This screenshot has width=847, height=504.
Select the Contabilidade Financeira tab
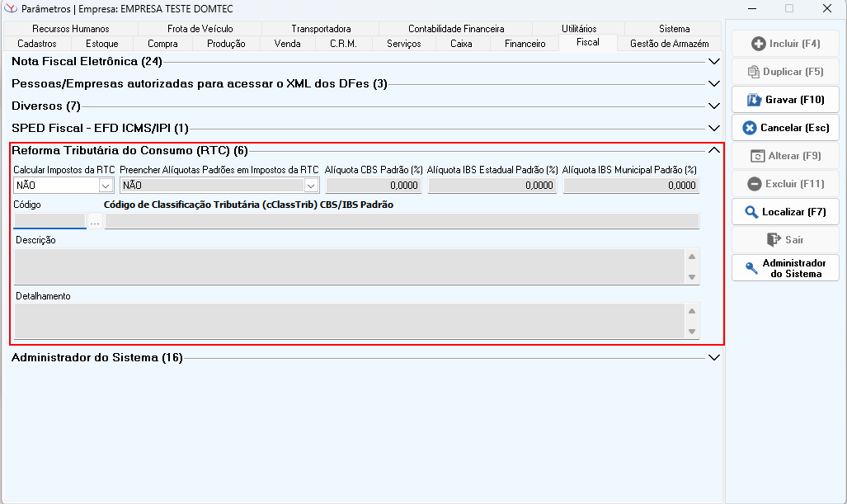coord(456,29)
